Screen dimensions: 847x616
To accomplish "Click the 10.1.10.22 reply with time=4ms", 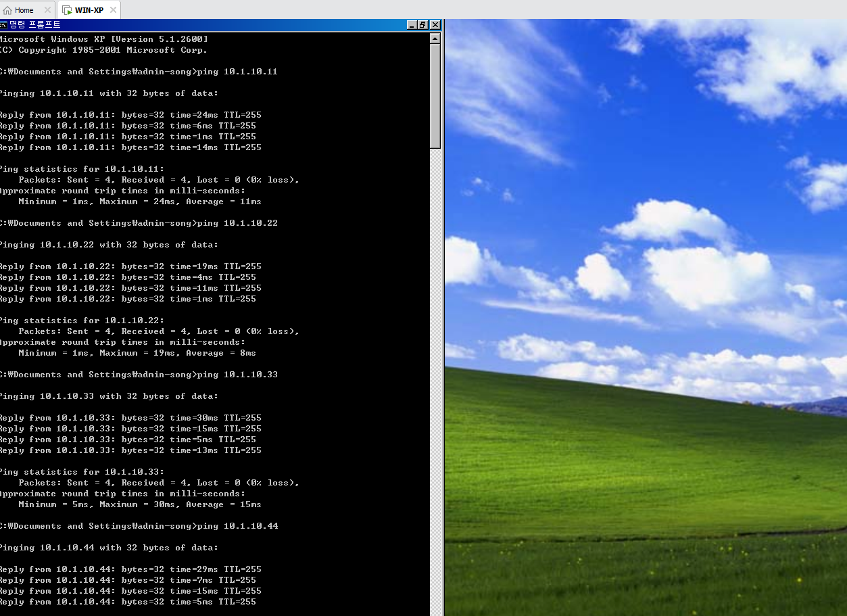I will tap(128, 277).
